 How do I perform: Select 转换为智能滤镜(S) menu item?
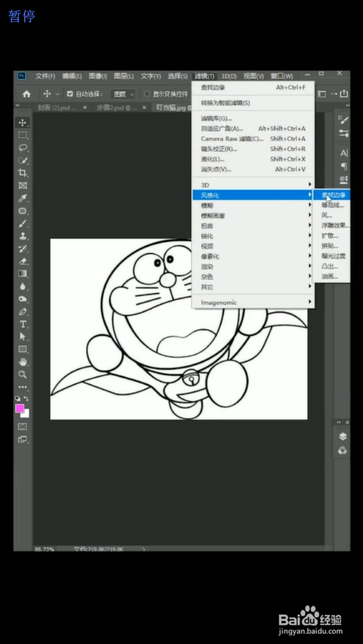pyautogui.click(x=253, y=102)
